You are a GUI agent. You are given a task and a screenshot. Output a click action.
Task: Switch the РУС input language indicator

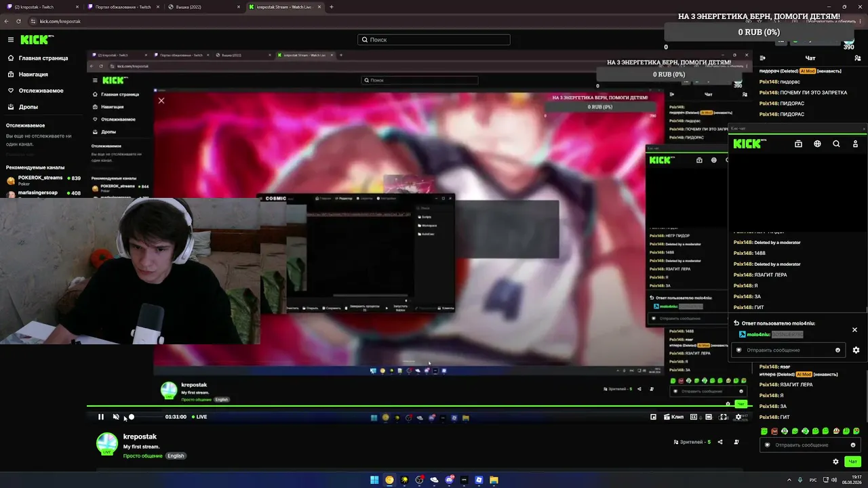click(x=813, y=480)
